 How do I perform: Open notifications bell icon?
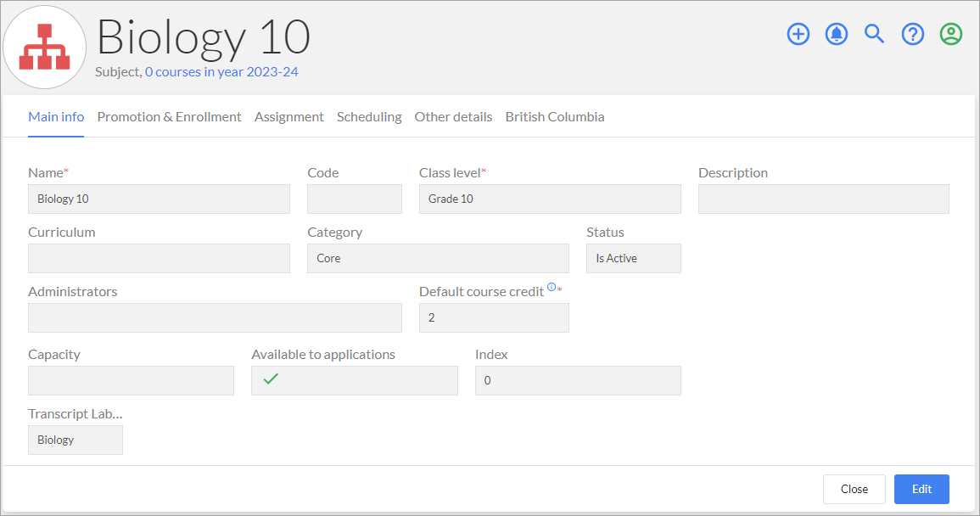click(837, 34)
